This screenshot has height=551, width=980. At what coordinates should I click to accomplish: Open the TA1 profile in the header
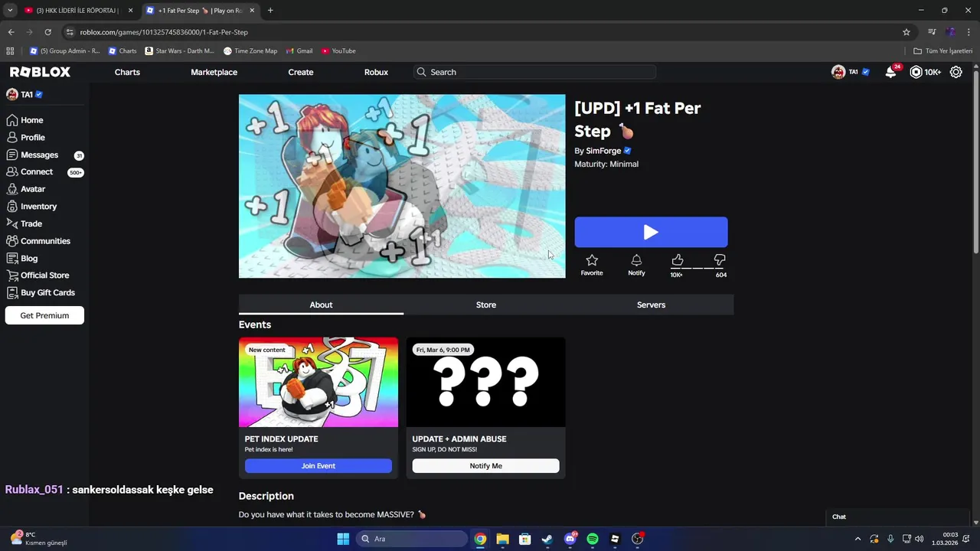[851, 72]
